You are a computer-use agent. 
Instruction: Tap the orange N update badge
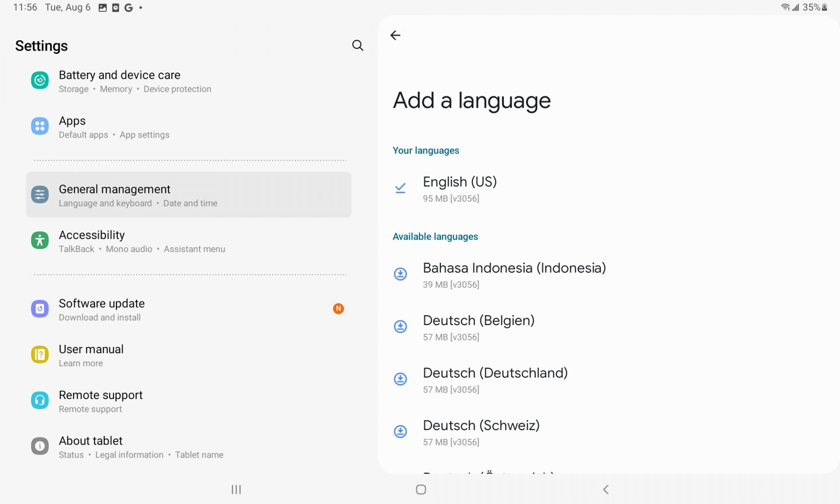click(338, 309)
